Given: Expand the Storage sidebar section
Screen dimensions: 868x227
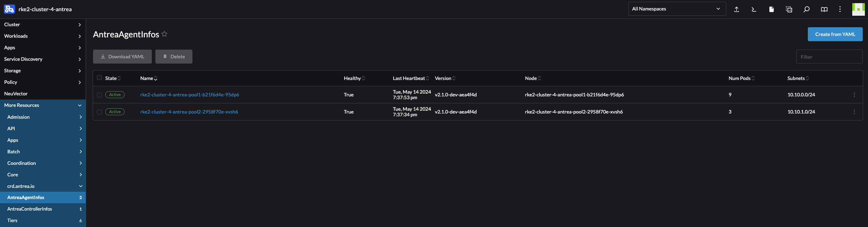Looking at the screenshot, I should pos(43,71).
